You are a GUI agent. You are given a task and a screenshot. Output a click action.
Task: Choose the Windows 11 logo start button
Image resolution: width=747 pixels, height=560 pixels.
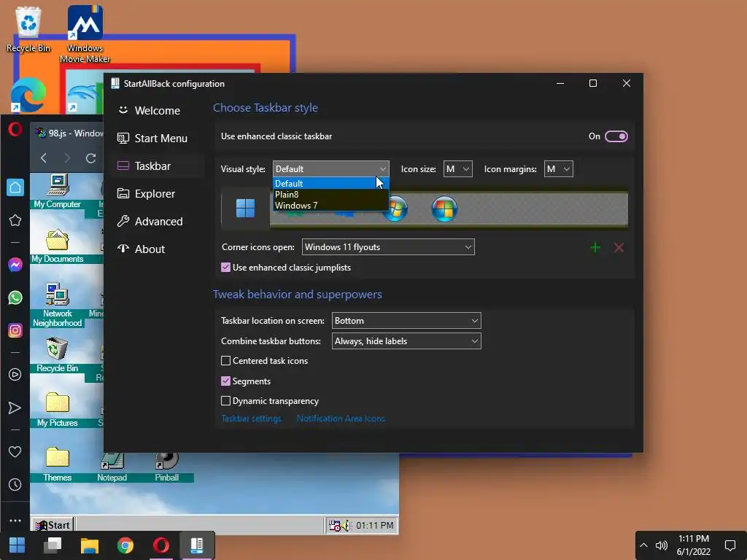click(245, 208)
